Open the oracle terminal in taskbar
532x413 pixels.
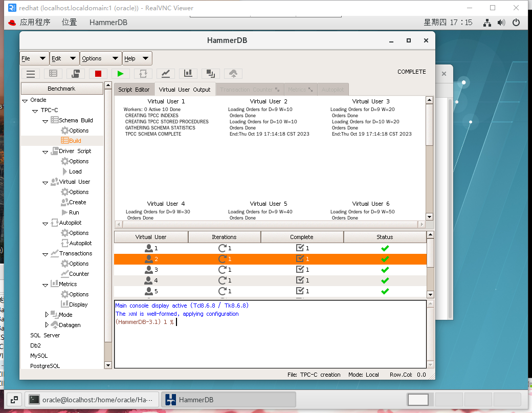pos(92,400)
